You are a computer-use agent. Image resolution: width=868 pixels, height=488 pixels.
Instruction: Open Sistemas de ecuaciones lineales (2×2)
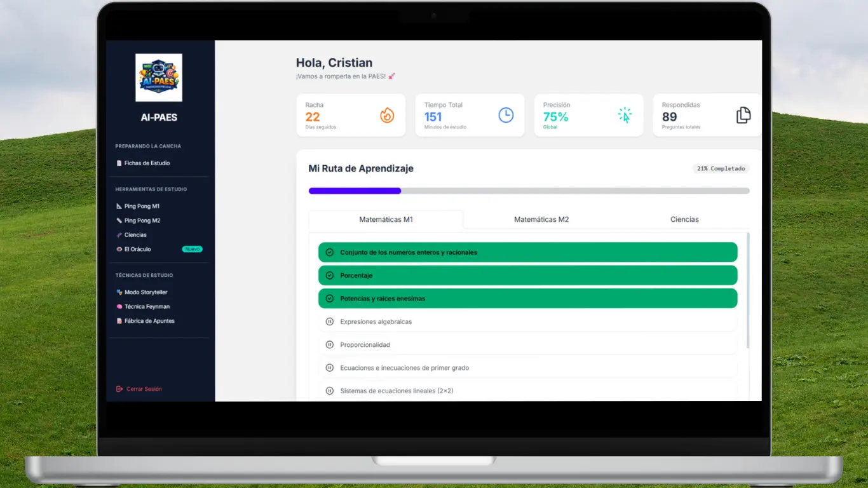[x=528, y=391]
